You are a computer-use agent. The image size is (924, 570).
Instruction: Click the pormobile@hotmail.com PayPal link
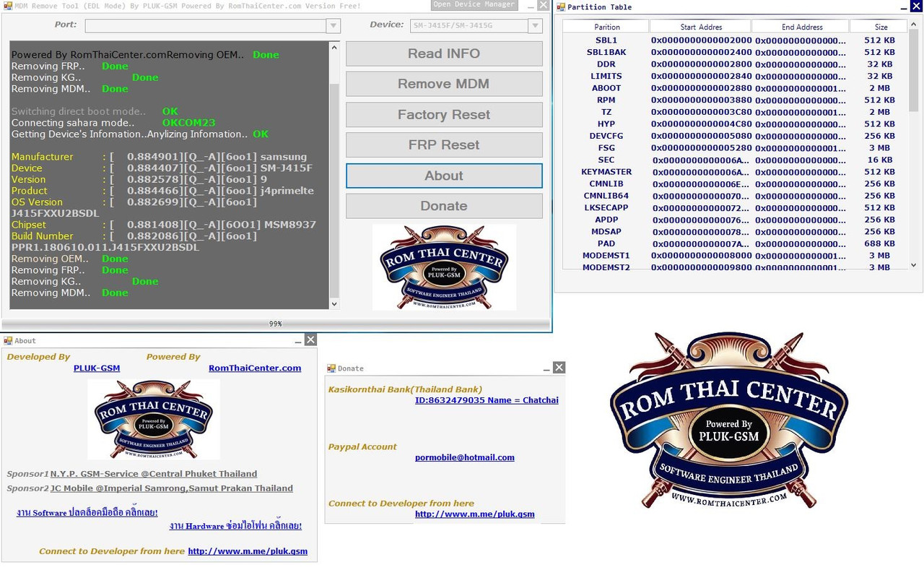(x=464, y=457)
